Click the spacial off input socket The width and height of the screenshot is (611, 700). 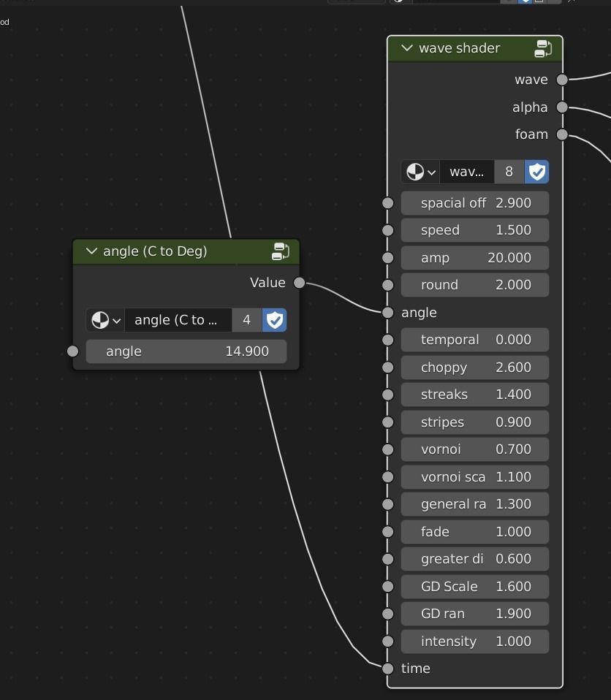(387, 203)
